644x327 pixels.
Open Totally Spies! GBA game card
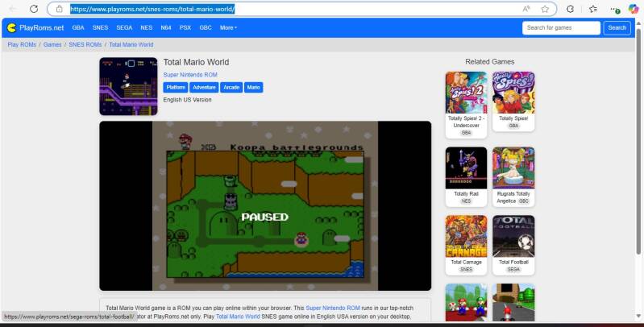[513, 101]
